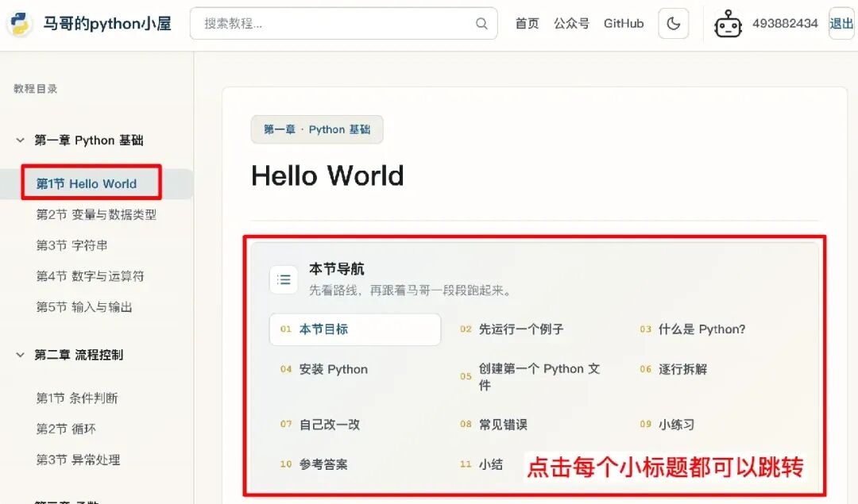This screenshot has width=858, height=504.
Task: Click the robot avatar icon
Action: click(728, 24)
